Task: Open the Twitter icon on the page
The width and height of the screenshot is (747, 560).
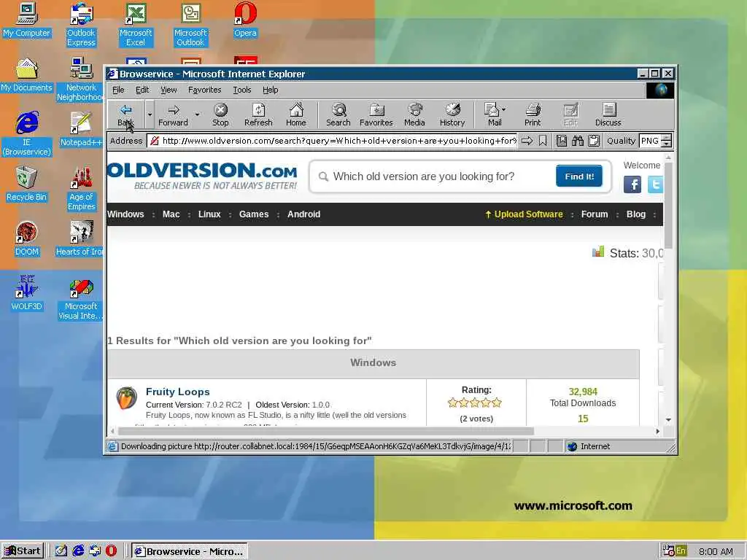Action: (x=655, y=184)
